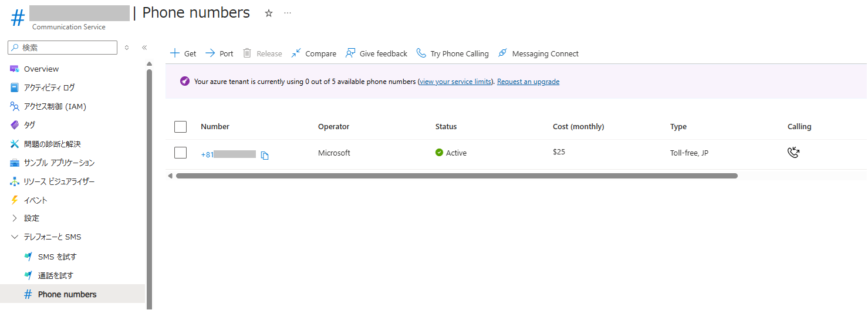The image size is (868, 310).
Task: Select all rows with the header checkbox
Action: (181, 127)
